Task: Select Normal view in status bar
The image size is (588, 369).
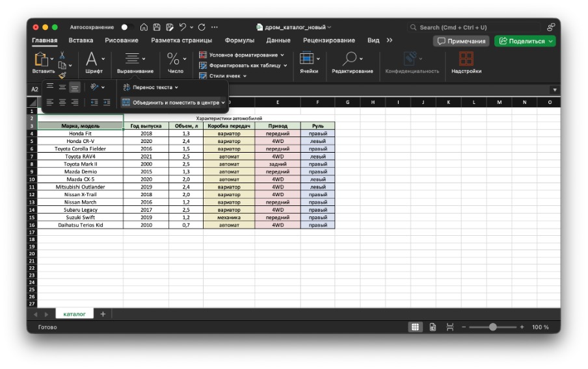Action: pyautogui.click(x=415, y=327)
